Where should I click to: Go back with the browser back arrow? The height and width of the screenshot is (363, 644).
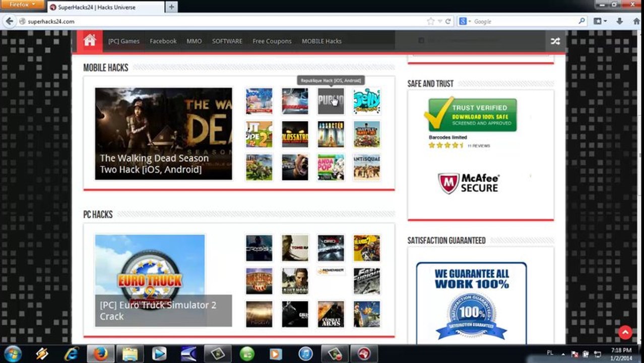(9, 21)
